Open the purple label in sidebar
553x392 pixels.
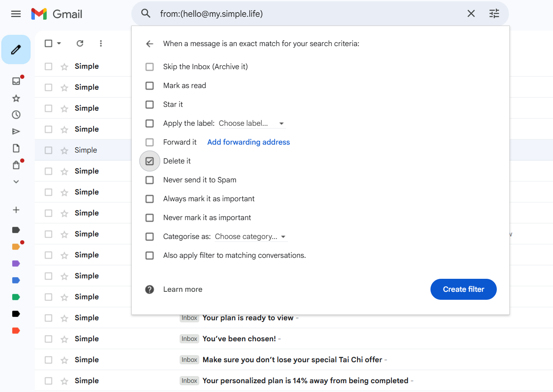pos(16,263)
